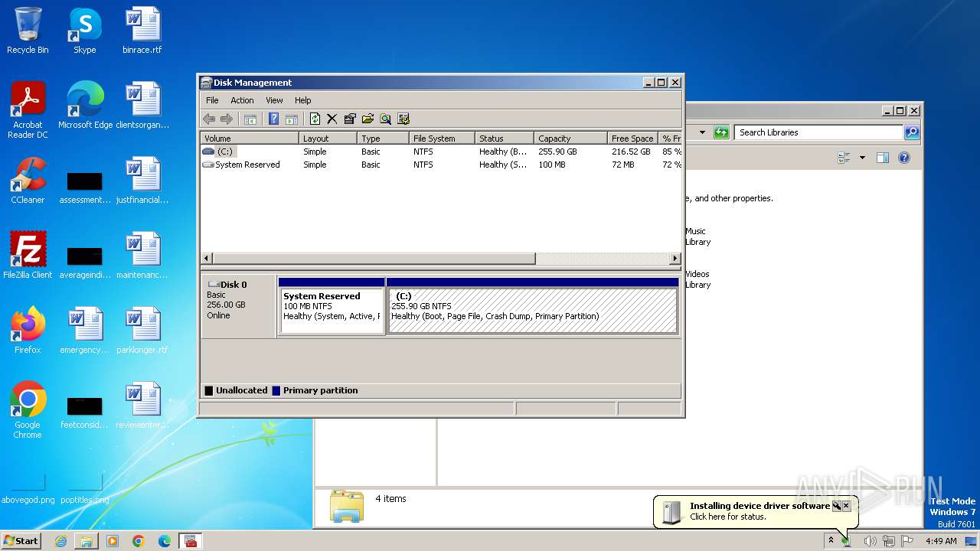
Task: Open the view options dropdown arrow in Libraries
Action: (x=862, y=158)
